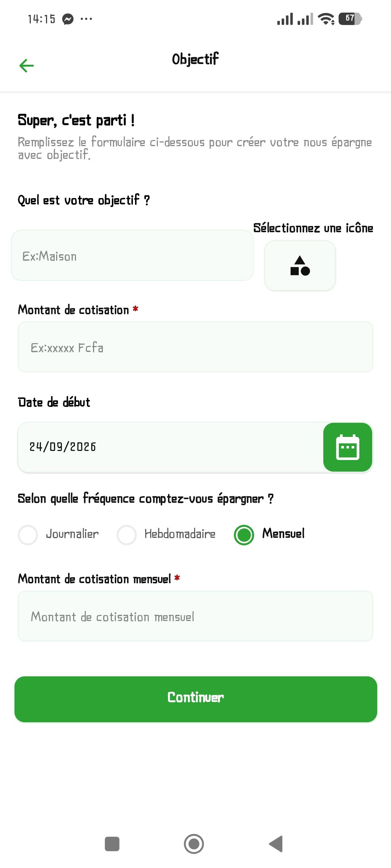Select the Hebdomadaire frequency option
Image resolution: width=391 pixels, height=868 pixels.
click(166, 535)
